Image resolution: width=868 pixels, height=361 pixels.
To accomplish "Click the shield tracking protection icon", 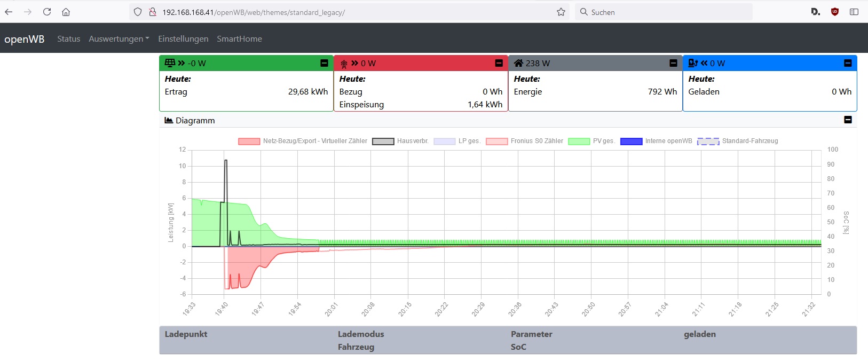I will 138,12.
